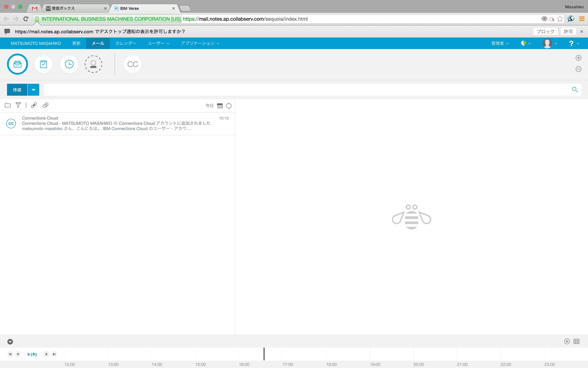Click the current time marker in timeline
Viewport: 588px width, 368px height.
pos(264,354)
